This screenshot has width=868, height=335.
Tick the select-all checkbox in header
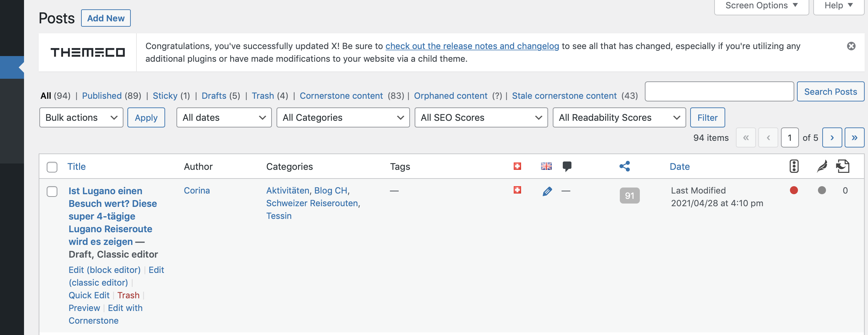(x=52, y=167)
